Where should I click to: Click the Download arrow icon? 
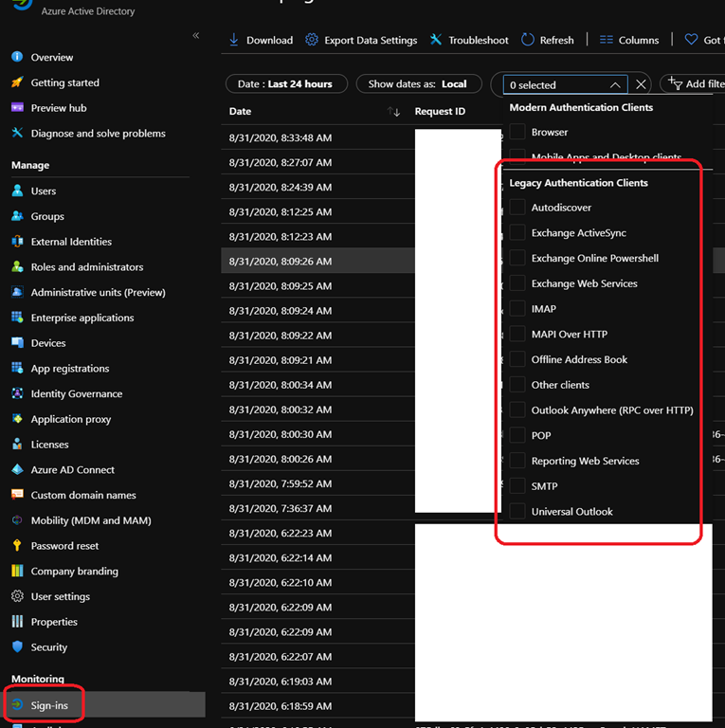(x=234, y=40)
